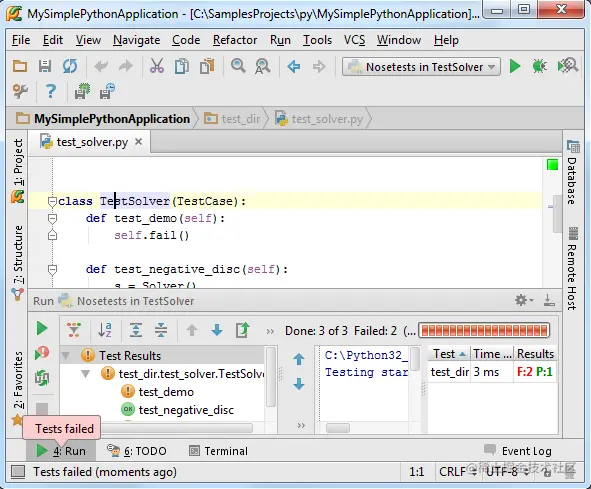
Task: Click the Synchronize refresh icon
Action: (x=70, y=66)
